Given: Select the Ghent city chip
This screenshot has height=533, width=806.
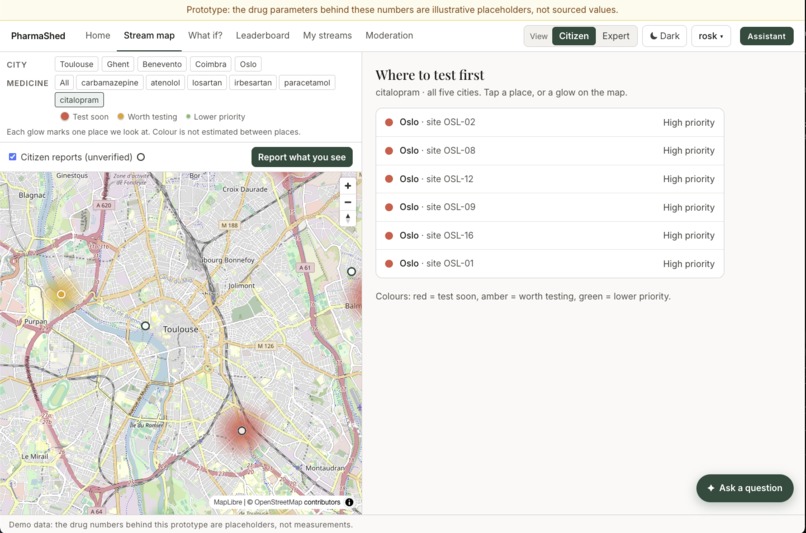Looking at the screenshot, I should coord(118,64).
